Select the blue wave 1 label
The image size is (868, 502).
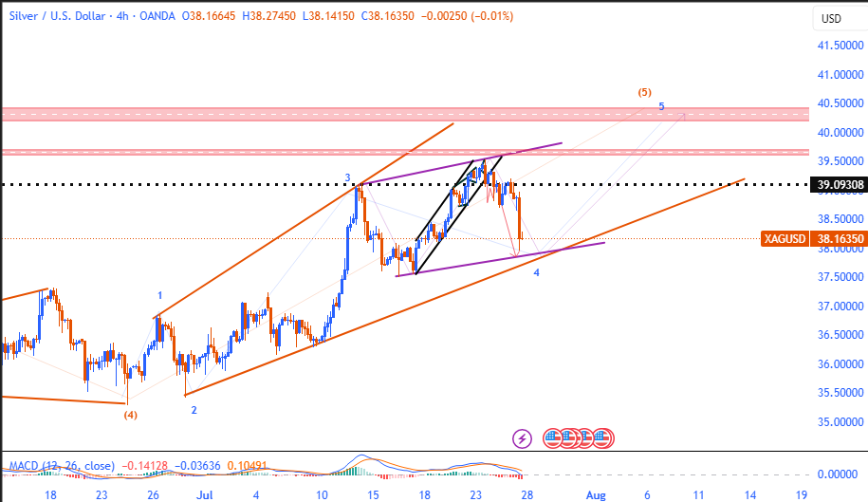(160, 296)
